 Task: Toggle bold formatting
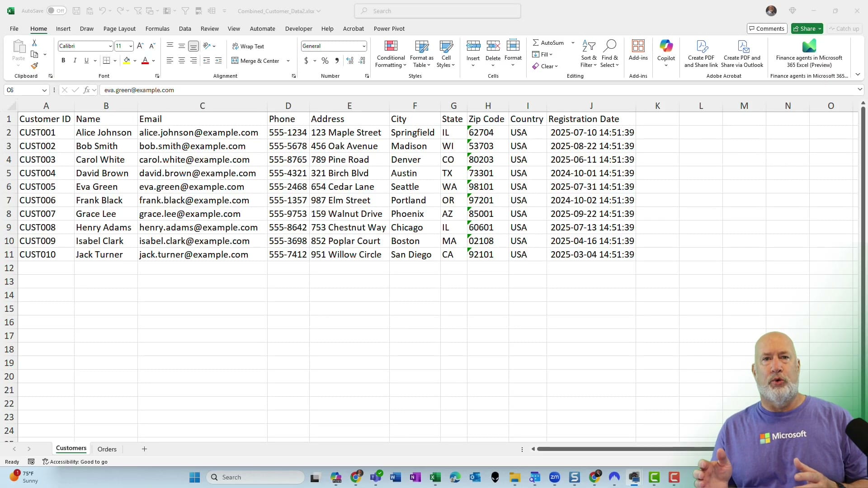click(x=63, y=60)
